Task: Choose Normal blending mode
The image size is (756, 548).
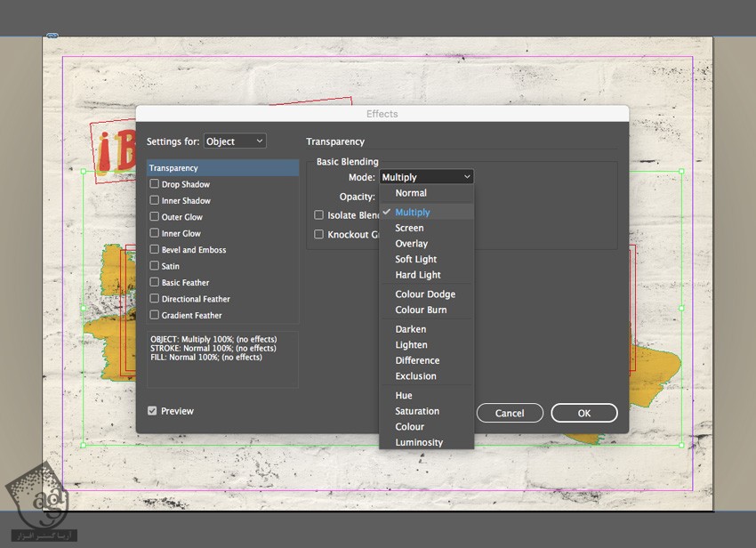Action: click(x=411, y=193)
